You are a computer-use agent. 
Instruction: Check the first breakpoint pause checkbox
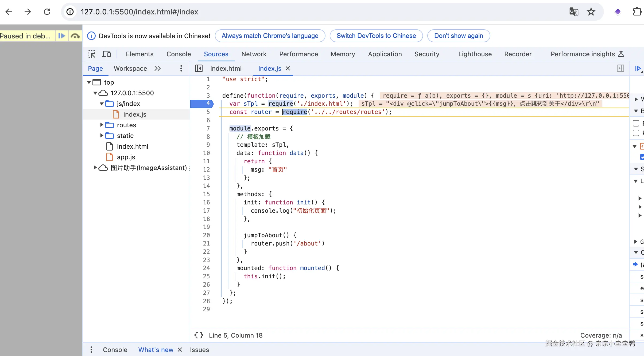pos(636,123)
